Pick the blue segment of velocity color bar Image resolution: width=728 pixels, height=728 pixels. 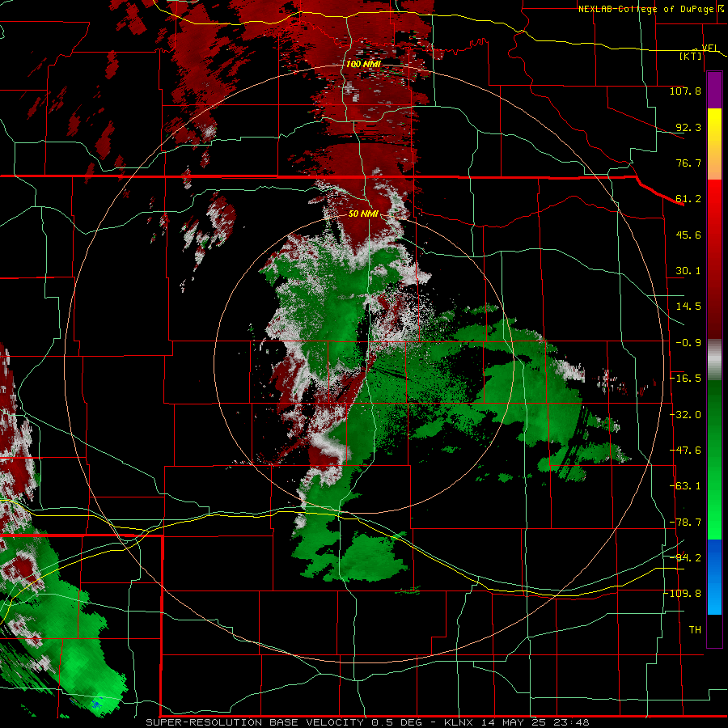pyautogui.click(x=714, y=577)
